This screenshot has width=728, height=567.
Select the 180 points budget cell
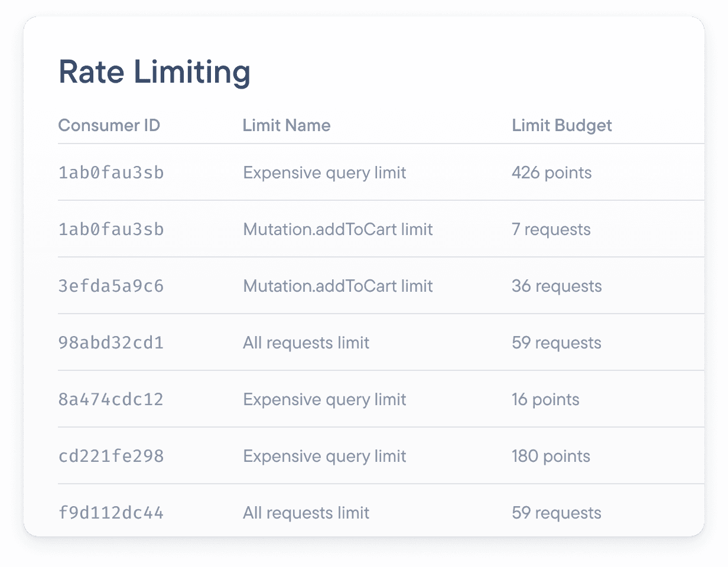(x=551, y=457)
